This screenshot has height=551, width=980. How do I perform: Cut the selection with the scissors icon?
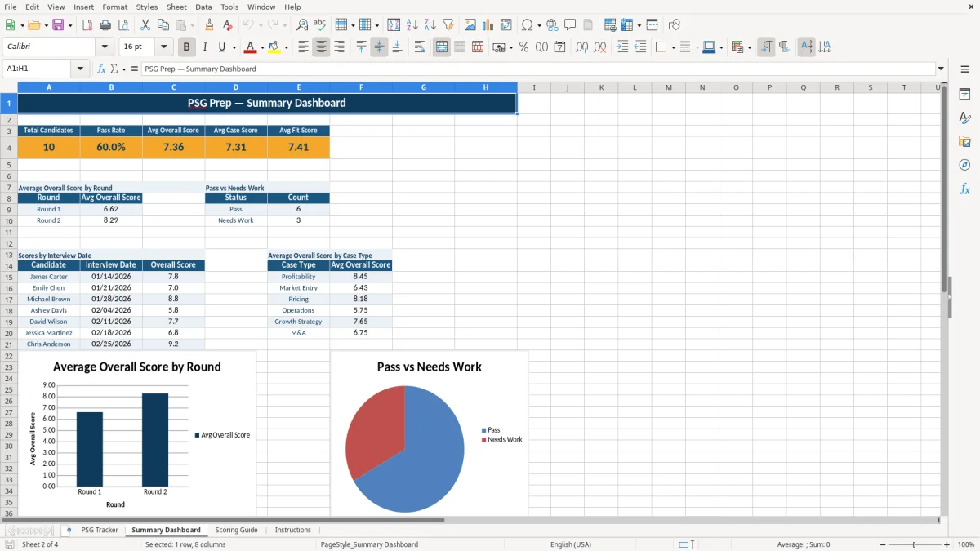coord(145,25)
